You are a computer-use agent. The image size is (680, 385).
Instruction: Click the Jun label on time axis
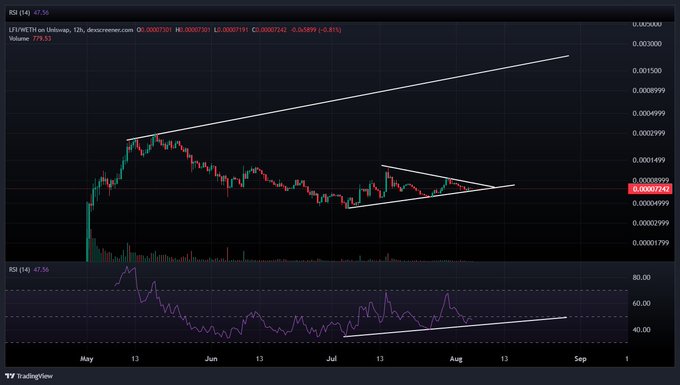click(x=211, y=359)
